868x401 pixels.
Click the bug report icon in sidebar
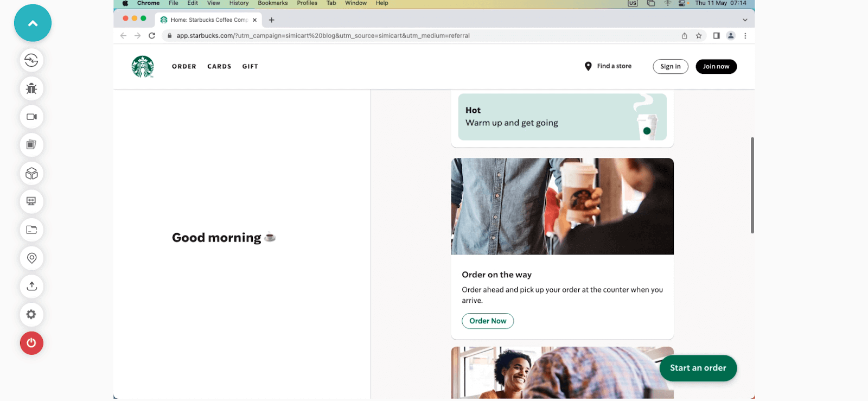pyautogui.click(x=31, y=88)
